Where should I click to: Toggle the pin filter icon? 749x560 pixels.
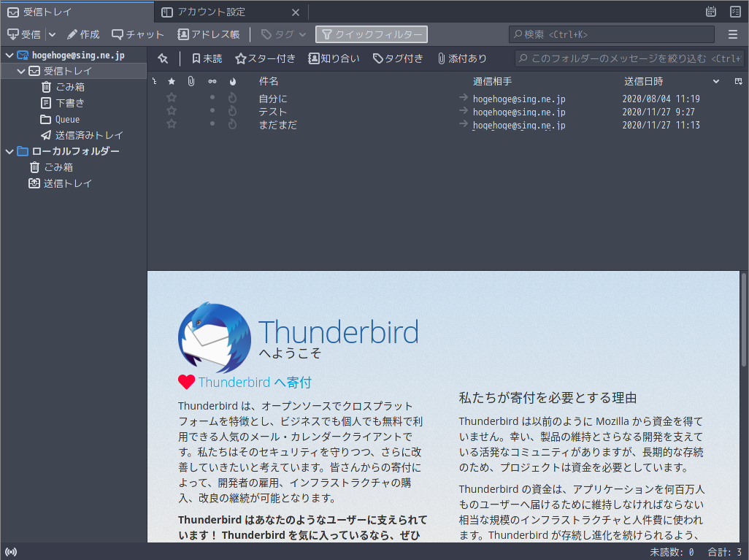pos(163,58)
